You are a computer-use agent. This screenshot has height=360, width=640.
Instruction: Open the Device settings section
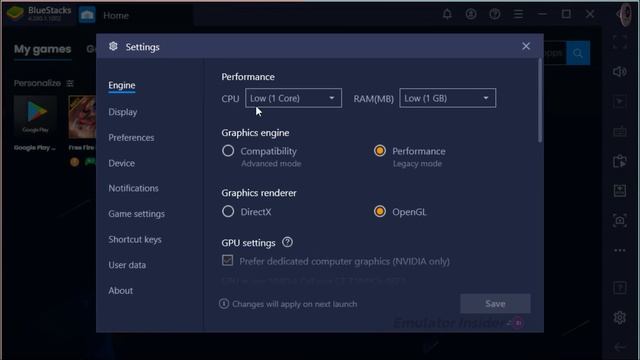click(x=121, y=163)
